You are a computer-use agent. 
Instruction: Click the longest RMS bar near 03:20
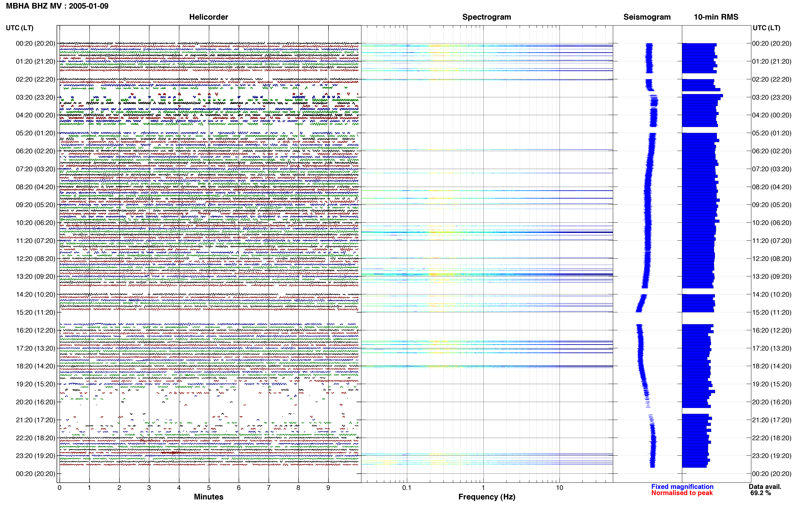pos(702,96)
